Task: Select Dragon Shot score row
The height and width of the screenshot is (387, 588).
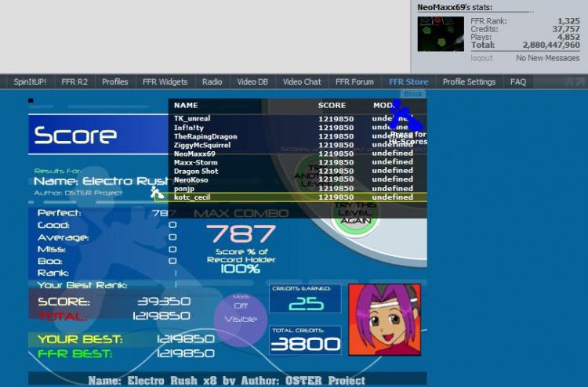Action: click(297, 171)
